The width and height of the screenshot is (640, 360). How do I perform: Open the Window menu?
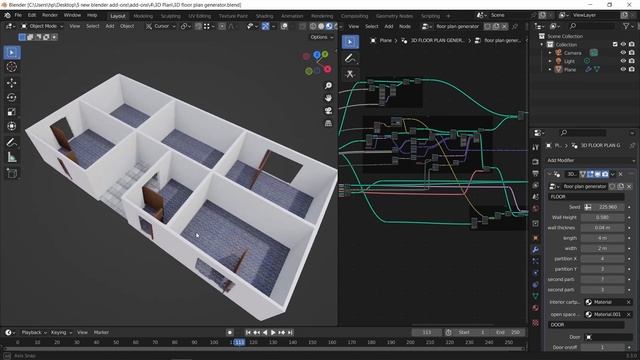(x=72, y=15)
